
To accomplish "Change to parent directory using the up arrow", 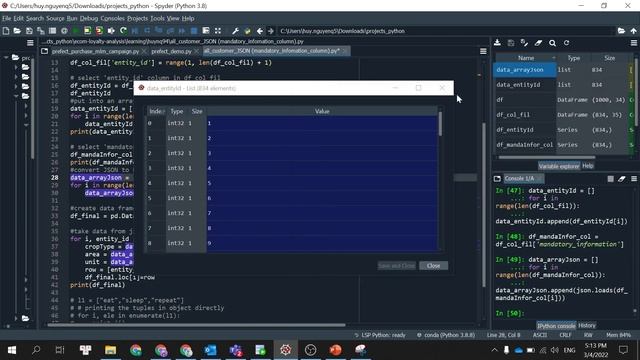I will [633, 31].
